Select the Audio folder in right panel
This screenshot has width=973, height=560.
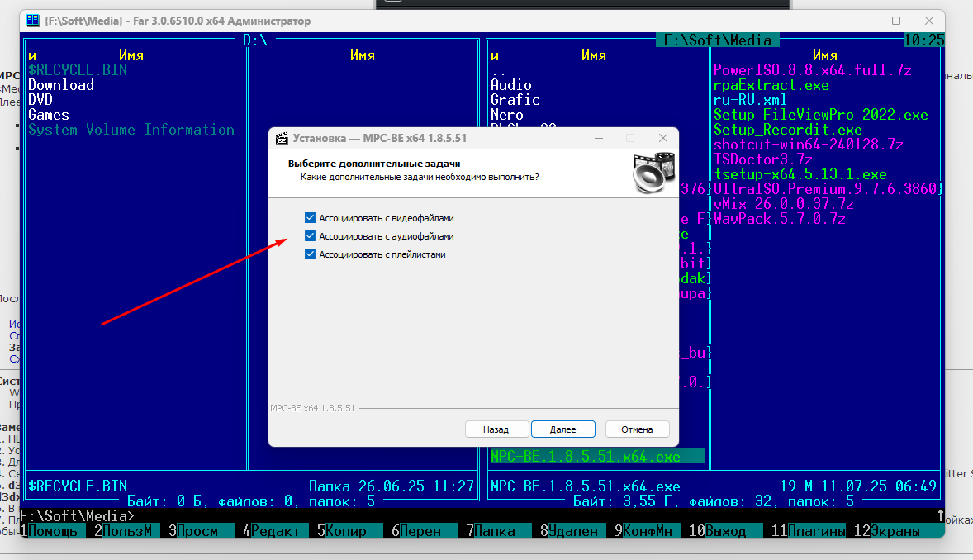point(511,85)
